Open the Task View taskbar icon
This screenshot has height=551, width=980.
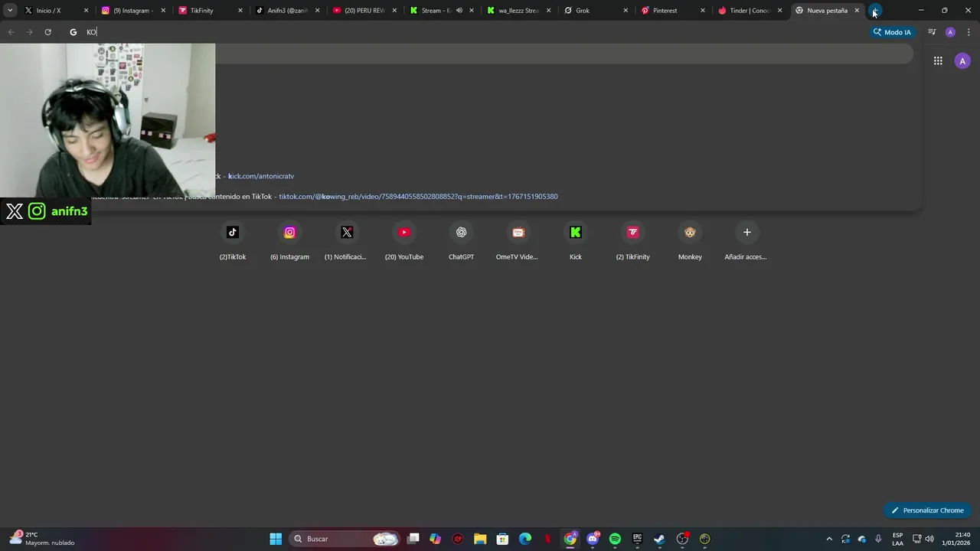pyautogui.click(x=413, y=539)
